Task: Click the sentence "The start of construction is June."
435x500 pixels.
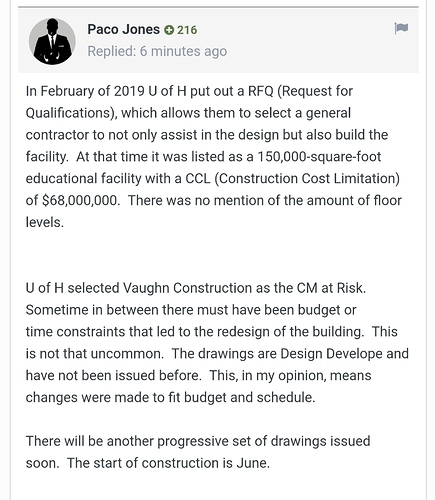Action: tap(168, 463)
